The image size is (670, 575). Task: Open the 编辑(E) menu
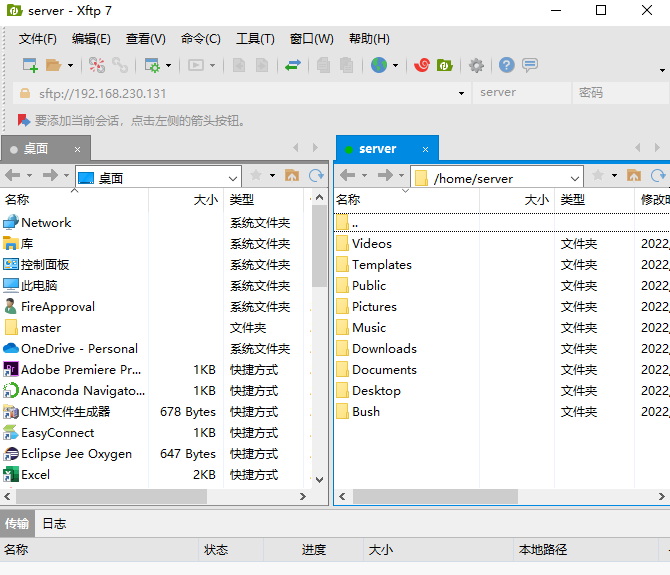click(x=91, y=39)
